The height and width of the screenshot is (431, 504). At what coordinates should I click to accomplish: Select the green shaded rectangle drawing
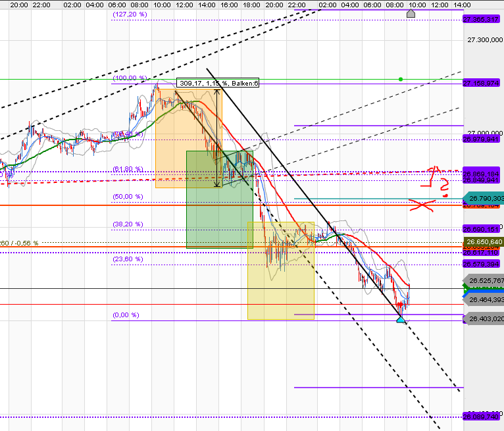(220, 199)
